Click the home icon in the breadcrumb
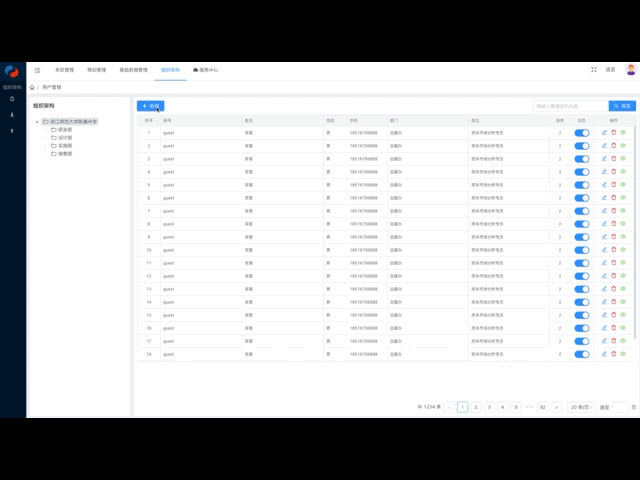The height and width of the screenshot is (480, 640). pyautogui.click(x=32, y=87)
